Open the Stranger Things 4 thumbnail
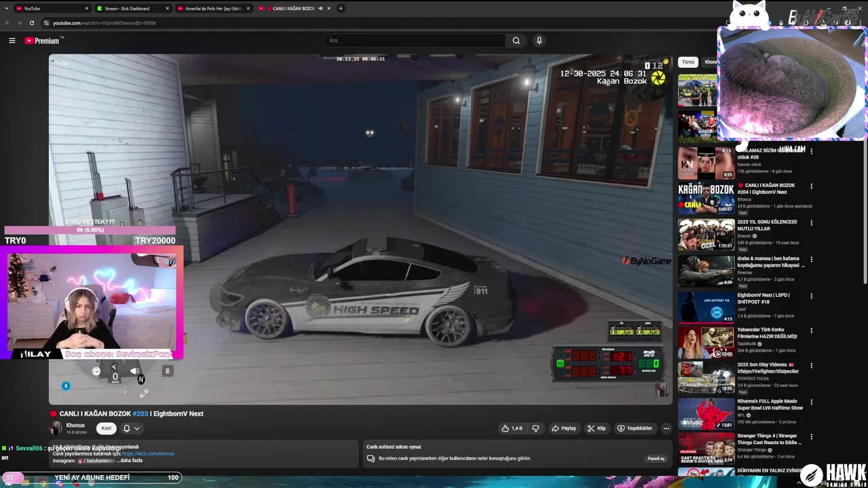Image resolution: width=868 pixels, height=488 pixels. point(706,449)
